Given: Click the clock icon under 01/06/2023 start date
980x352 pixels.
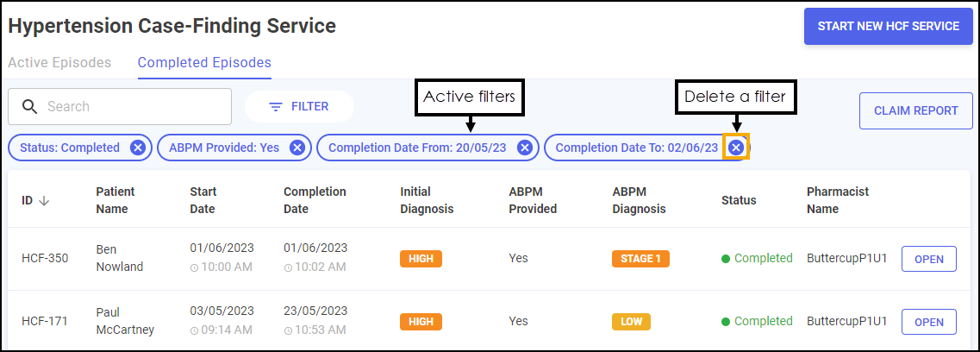Looking at the screenshot, I should [x=195, y=267].
